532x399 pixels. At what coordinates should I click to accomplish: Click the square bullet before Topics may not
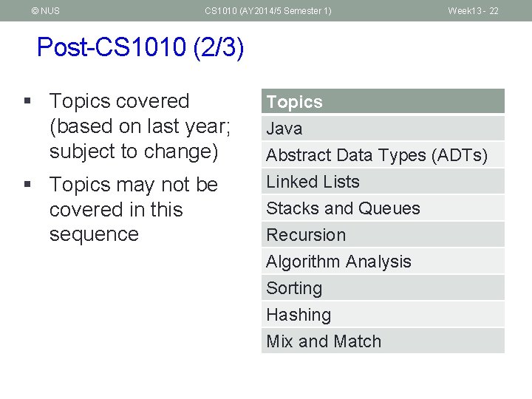27,185
